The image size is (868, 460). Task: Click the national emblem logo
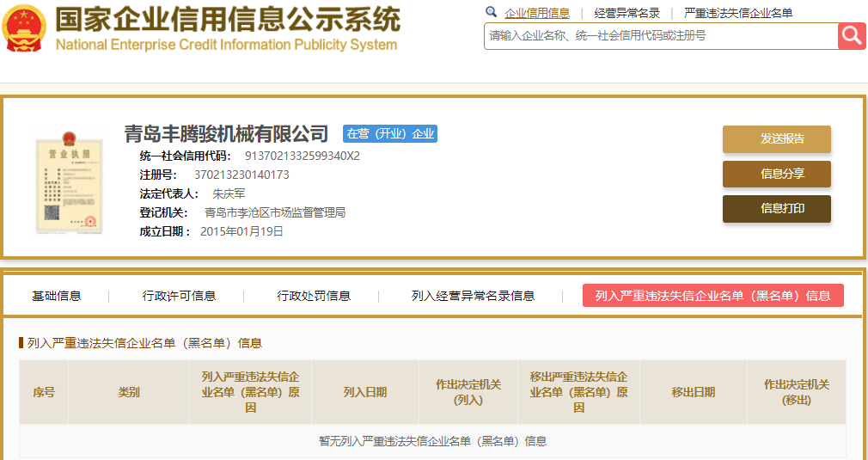[x=23, y=28]
